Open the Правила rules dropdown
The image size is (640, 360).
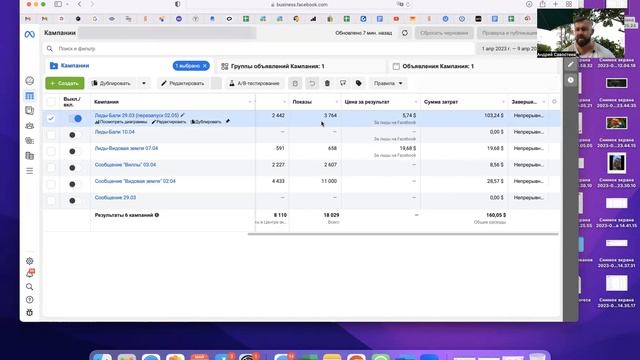pos(388,83)
